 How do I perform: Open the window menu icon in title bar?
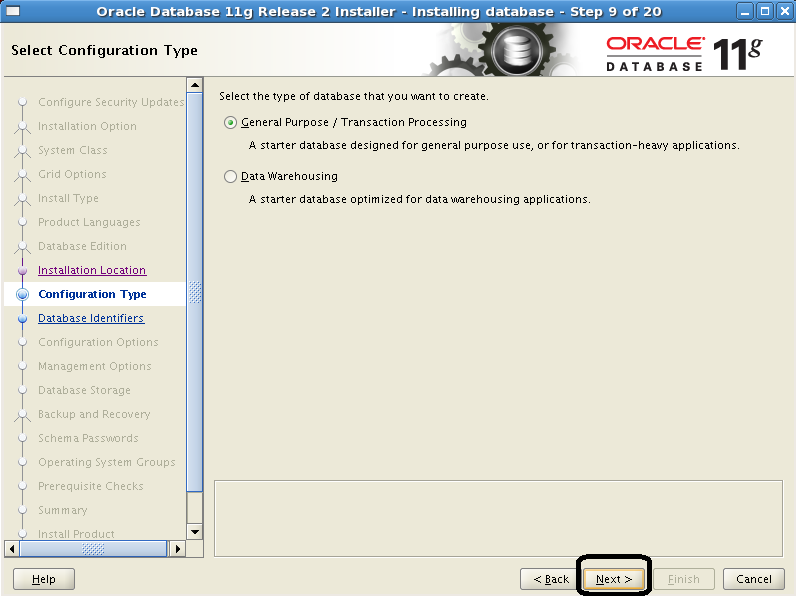pos(13,11)
